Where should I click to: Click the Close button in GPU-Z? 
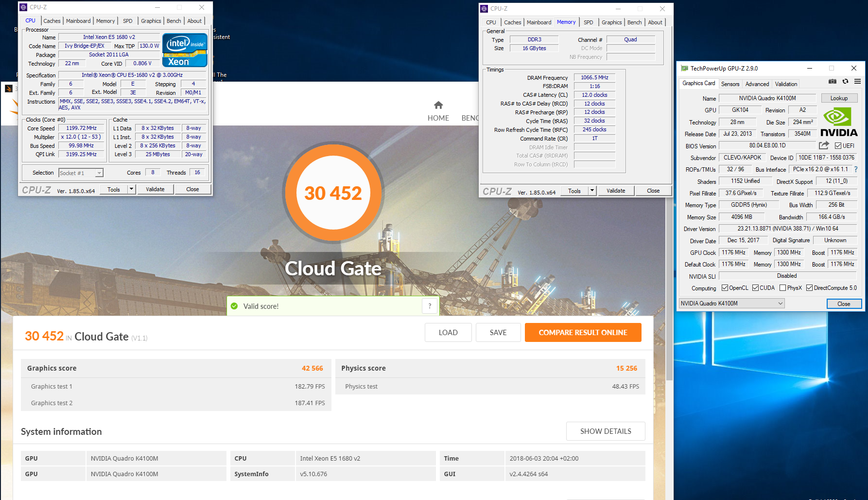click(844, 304)
